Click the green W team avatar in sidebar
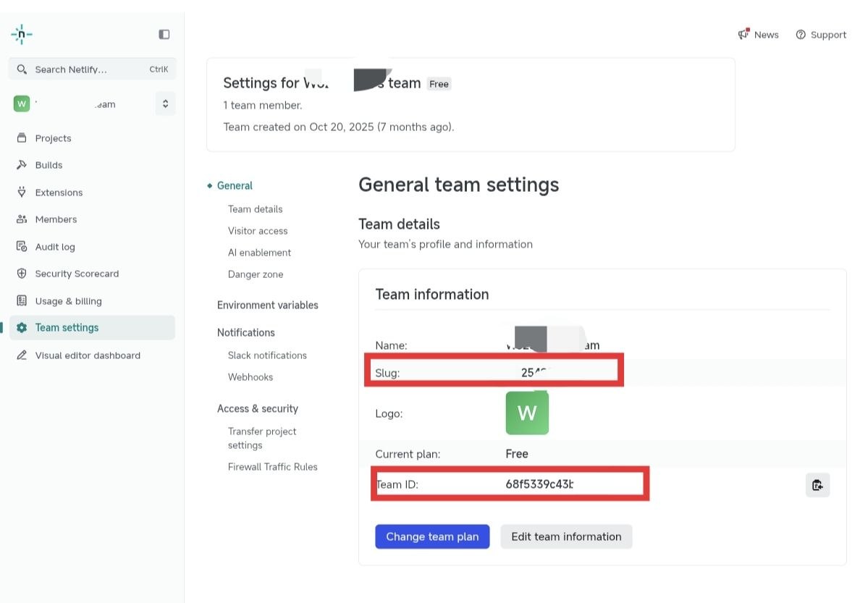The width and height of the screenshot is (868, 603). click(x=22, y=104)
